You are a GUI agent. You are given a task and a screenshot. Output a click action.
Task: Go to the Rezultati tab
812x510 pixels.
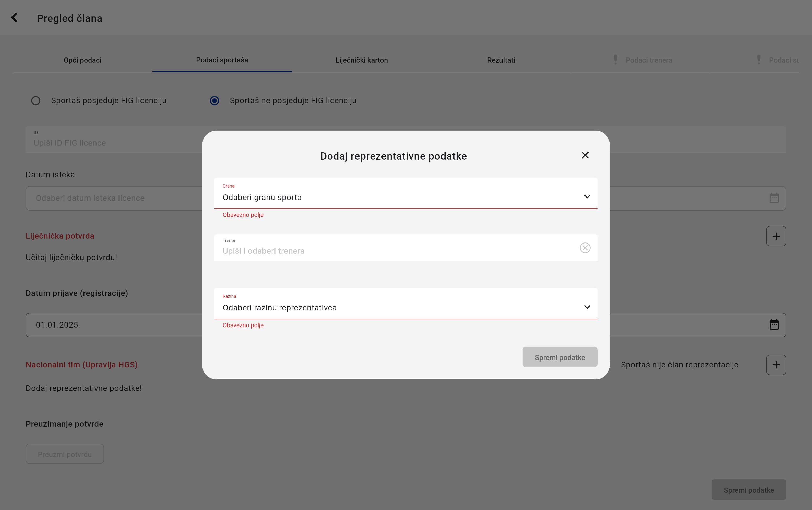coord(501,60)
